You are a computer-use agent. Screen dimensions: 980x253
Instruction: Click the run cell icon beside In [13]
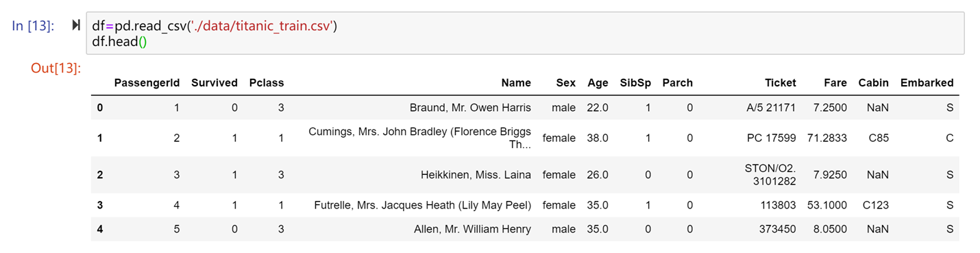(76, 25)
